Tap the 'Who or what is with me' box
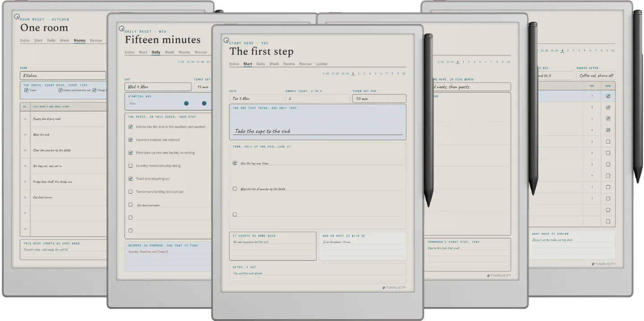Image resolution: width=644 pixels, height=321 pixels. tap(363, 246)
